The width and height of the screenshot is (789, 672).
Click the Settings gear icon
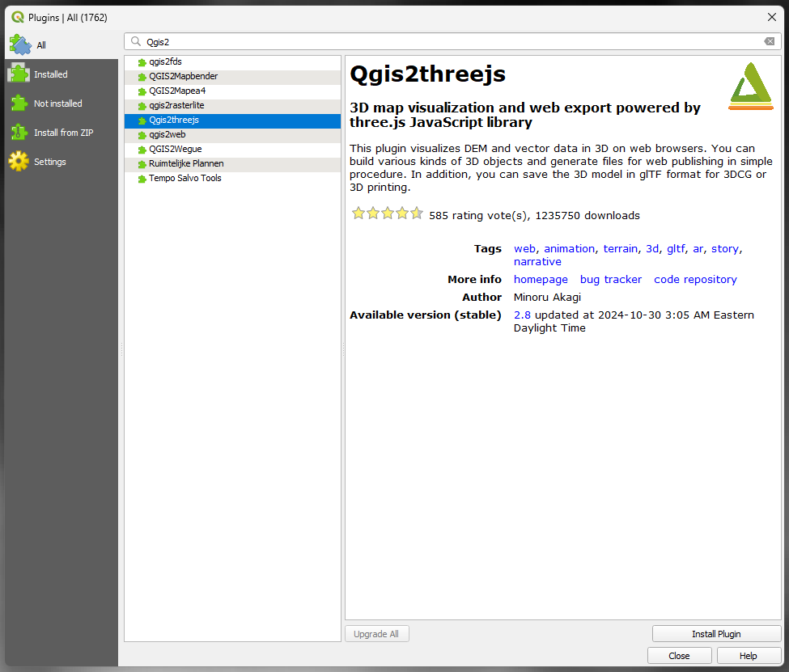19,162
